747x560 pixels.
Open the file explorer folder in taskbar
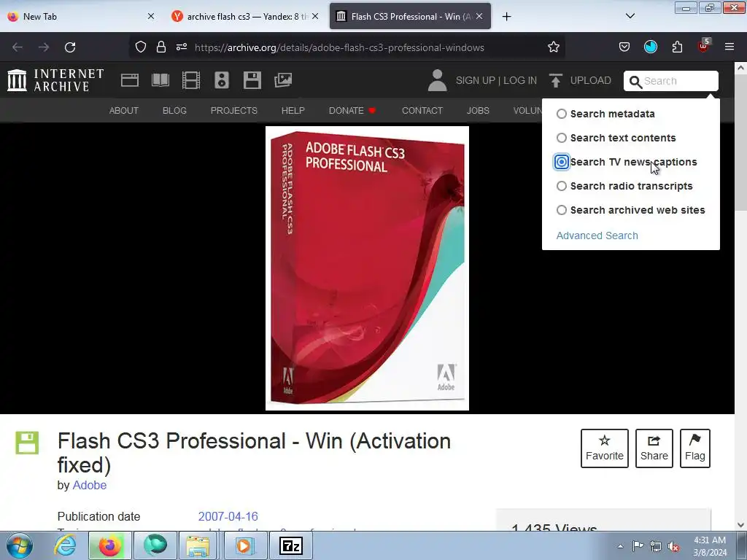coord(198,545)
